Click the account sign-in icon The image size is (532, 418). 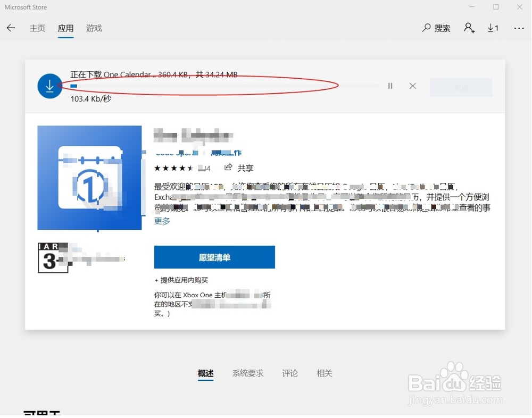(x=469, y=28)
